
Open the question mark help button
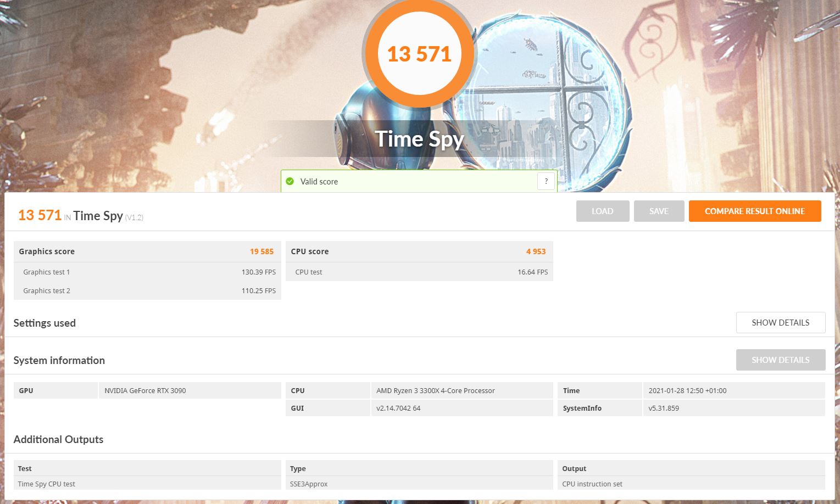click(546, 181)
